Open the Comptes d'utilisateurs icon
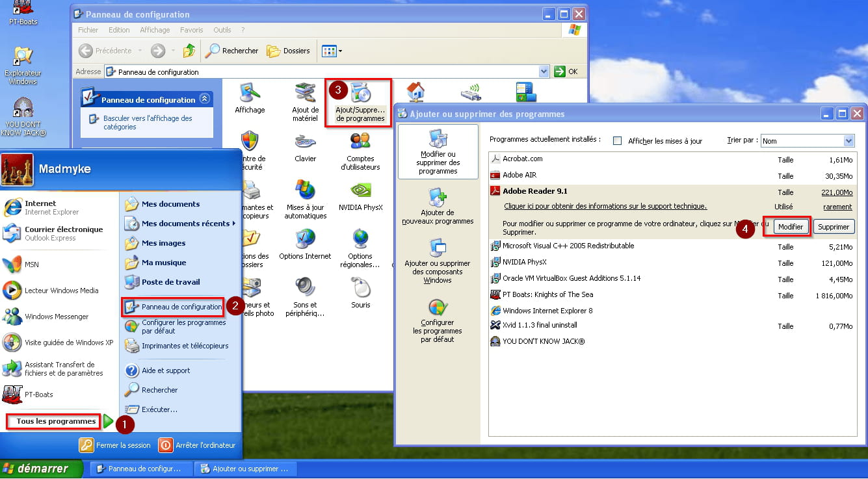 coord(360,151)
